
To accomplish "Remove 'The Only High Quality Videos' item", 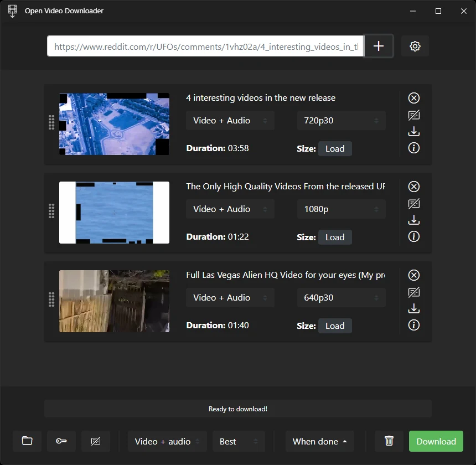I will pos(414,187).
